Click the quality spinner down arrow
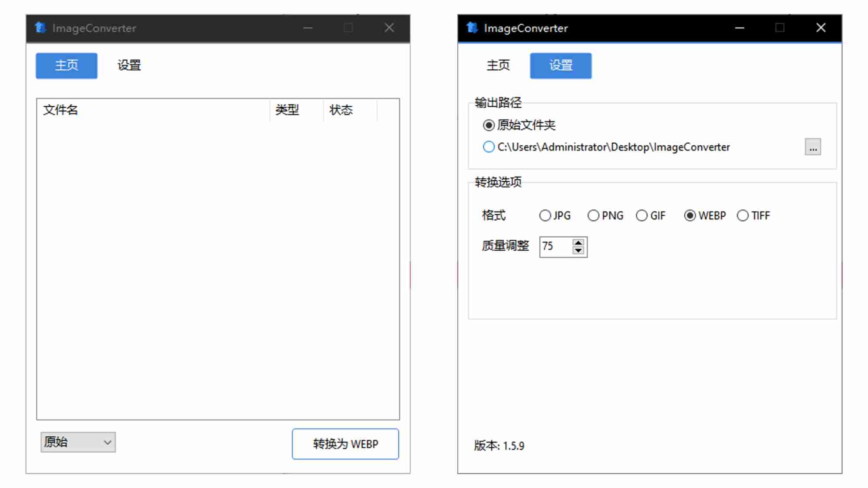 click(578, 251)
